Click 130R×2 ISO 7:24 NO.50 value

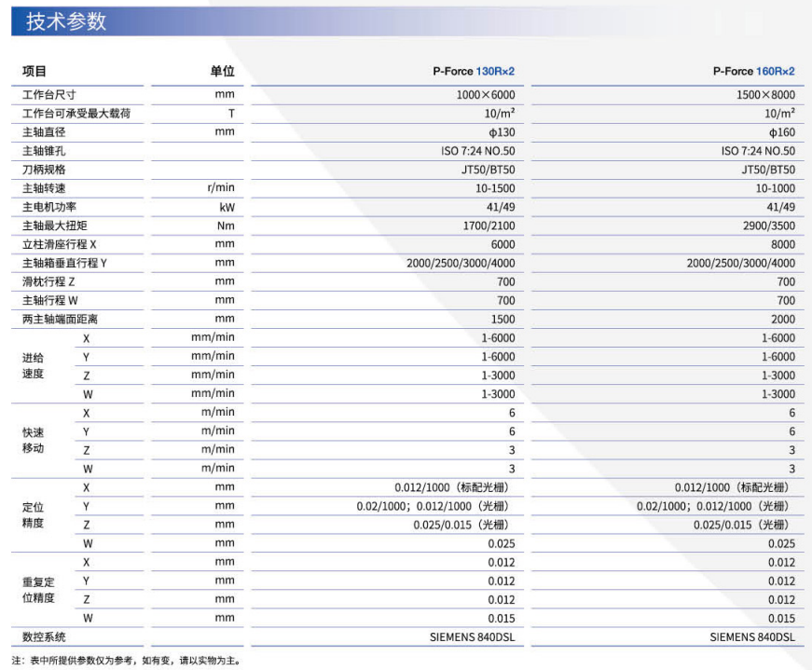coord(478,151)
